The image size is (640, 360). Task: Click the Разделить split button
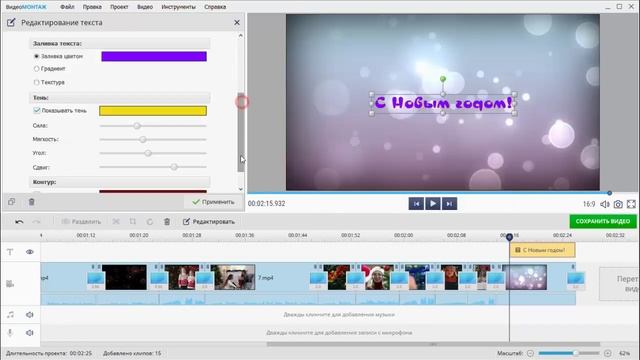tap(81, 222)
